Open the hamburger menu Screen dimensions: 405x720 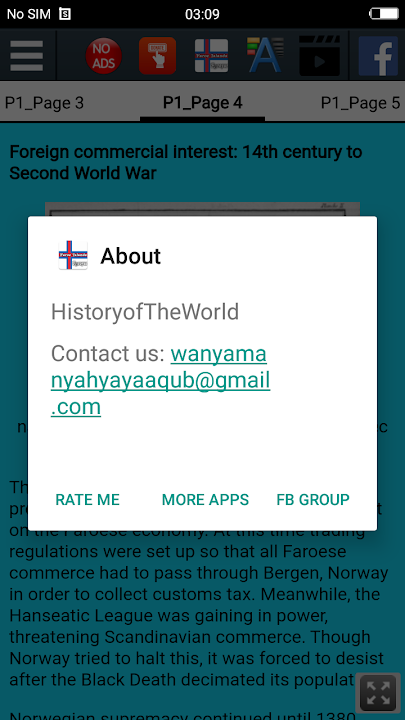click(x=27, y=56)
